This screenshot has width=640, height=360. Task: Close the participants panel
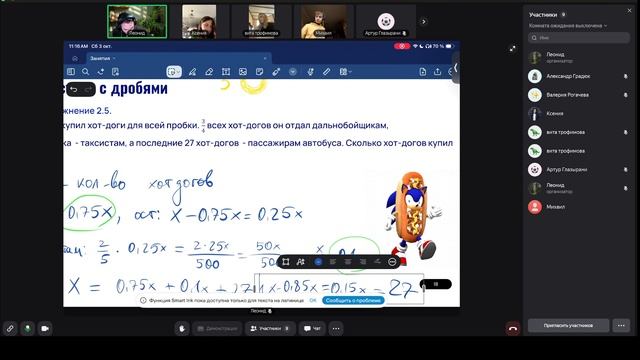pyautogui.click(x=629, y=11)
